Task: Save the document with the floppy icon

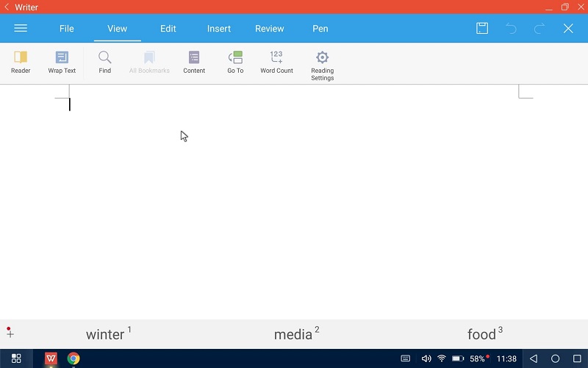Action: (x=482, y=28)
